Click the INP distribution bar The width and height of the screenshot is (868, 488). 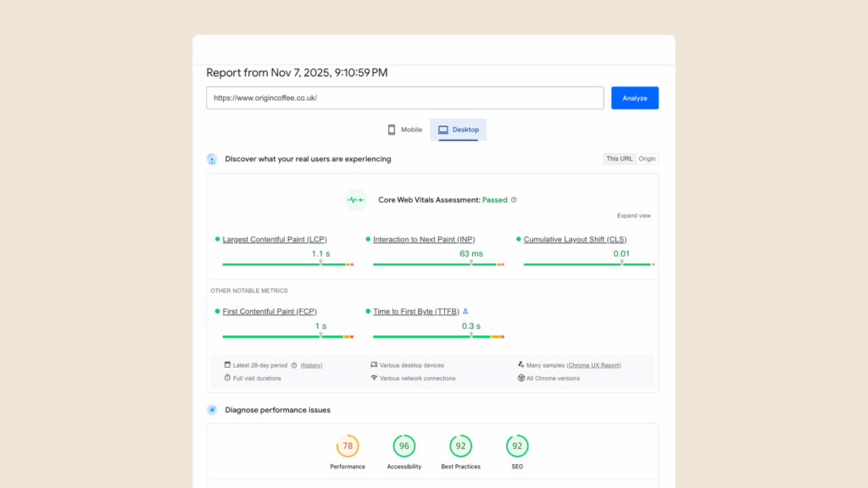click(x=438, y=264)
